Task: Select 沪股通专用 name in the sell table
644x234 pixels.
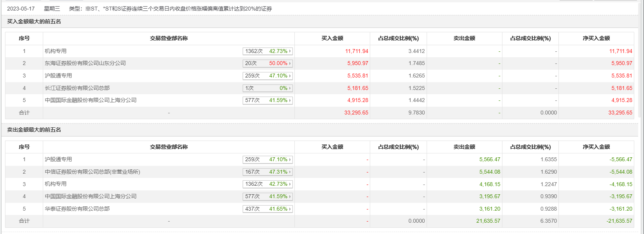Action: tap(58, 159)
